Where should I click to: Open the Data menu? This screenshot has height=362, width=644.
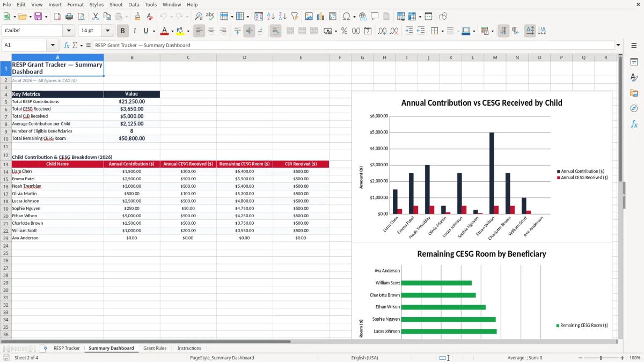point(134,4)
